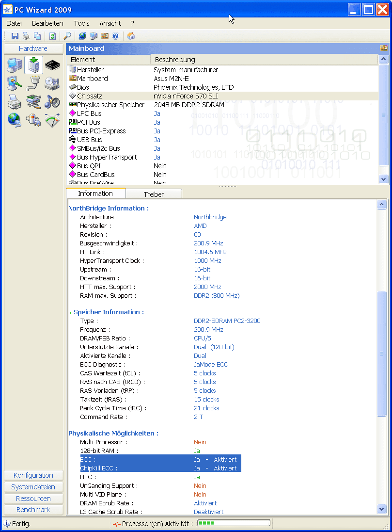Open the Konfiguration section

(x=33, y=475)
